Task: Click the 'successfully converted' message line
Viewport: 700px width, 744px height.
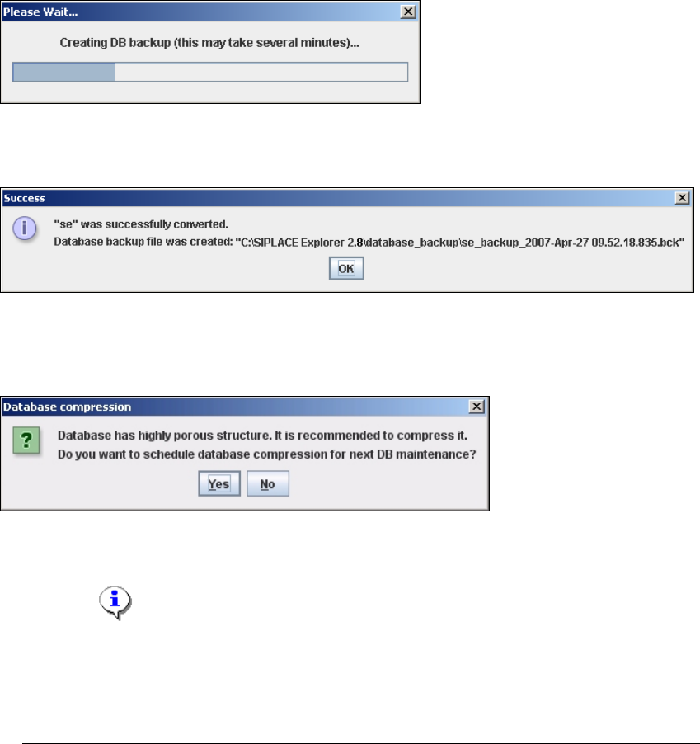Action: coord(141,224)
